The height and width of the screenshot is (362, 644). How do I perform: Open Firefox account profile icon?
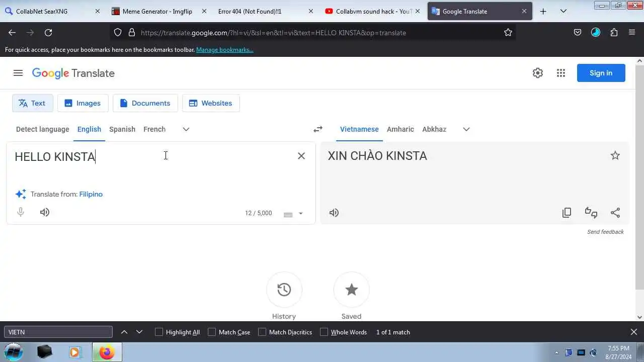point(596,33)
